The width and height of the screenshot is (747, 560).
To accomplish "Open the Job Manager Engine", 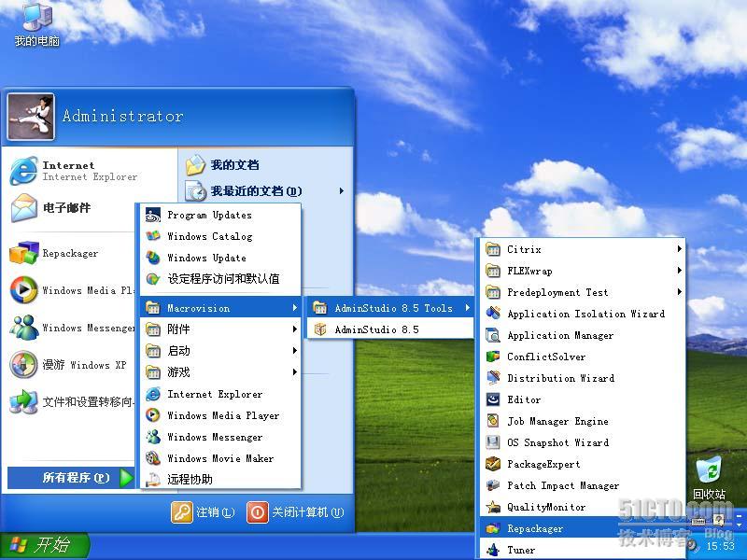I will [557, 421].
